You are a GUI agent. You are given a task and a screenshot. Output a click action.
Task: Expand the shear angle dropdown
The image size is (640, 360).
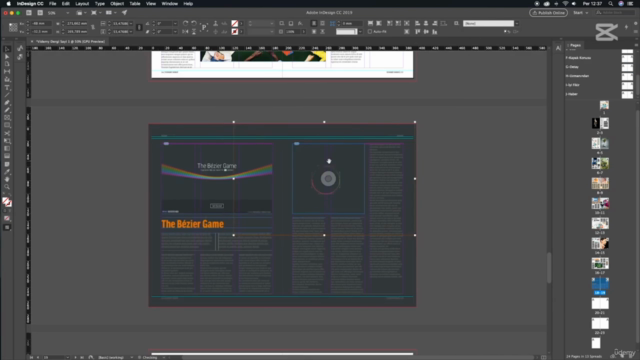(175, 31)
